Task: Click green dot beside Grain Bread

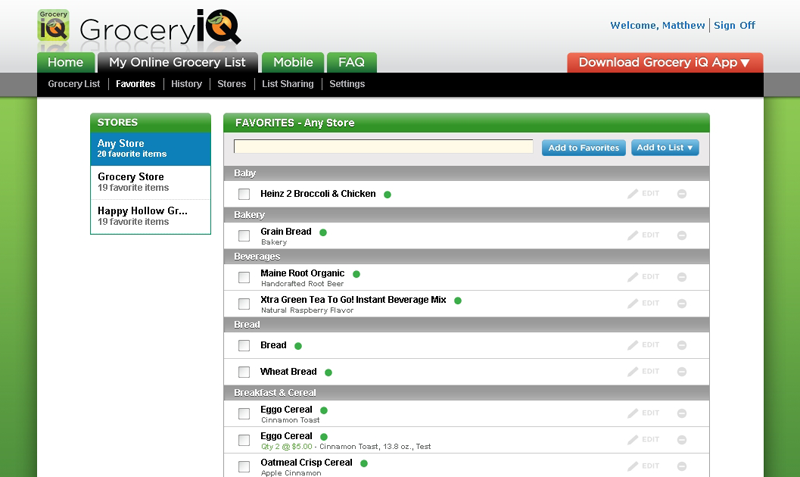Action: (323, 232)
